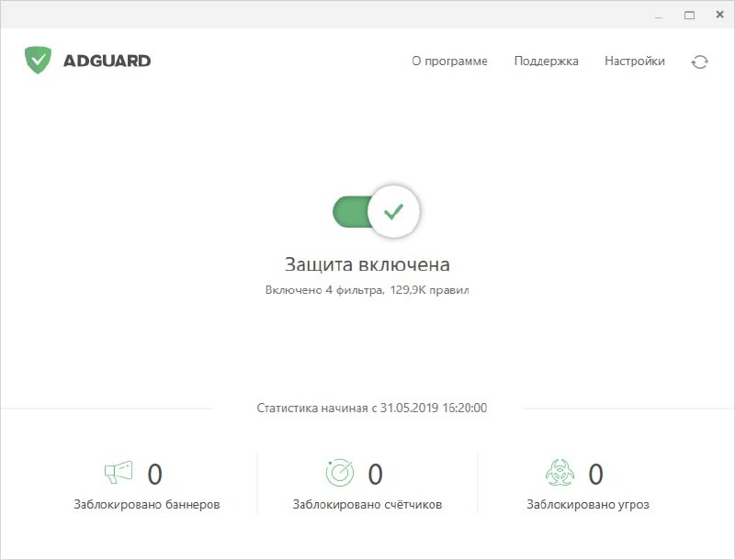Click the Заблокировано счётчиков label
This screenshot has width=735, height=560.
[x=367, y=505]
